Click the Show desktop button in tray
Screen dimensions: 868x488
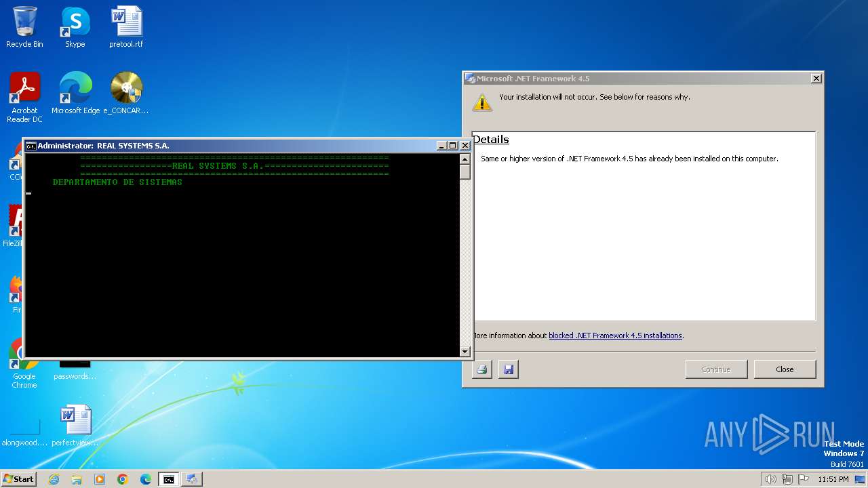(861, 479)
